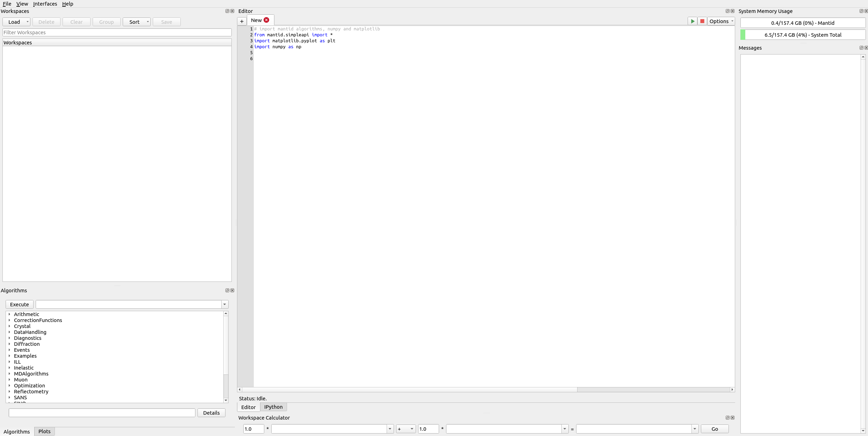The width and height of the screenshot is (868, 436).
Task: Close the Algorithms panel
Action: click(232, 291)
